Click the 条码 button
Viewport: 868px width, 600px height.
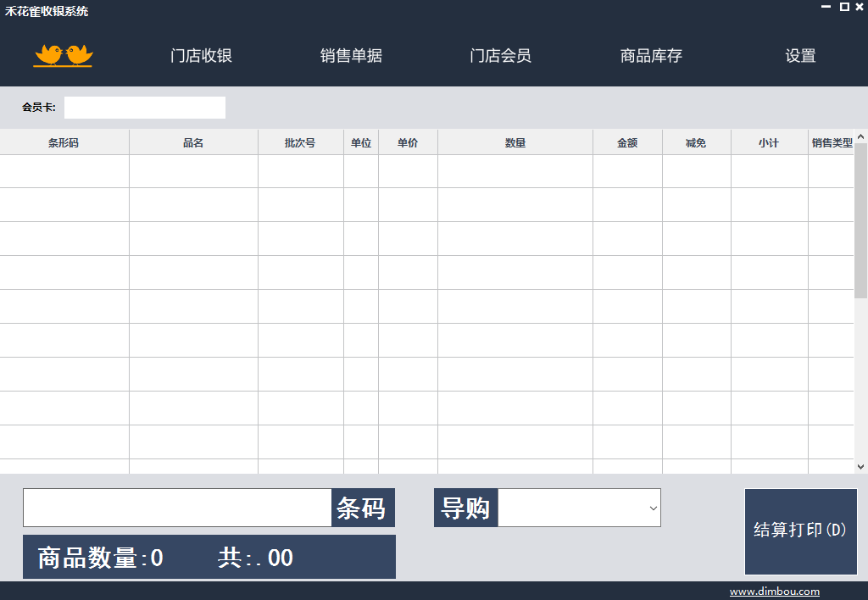coord(363,508)
